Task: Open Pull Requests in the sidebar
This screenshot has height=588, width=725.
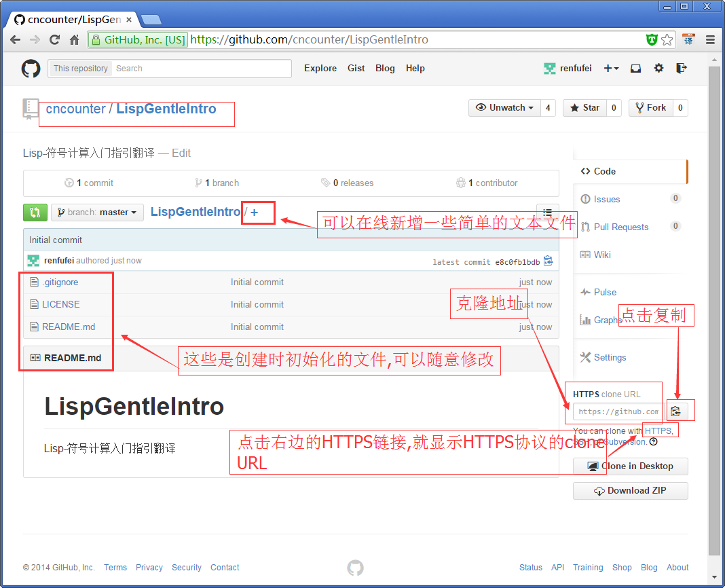Action: click(620, 227)
